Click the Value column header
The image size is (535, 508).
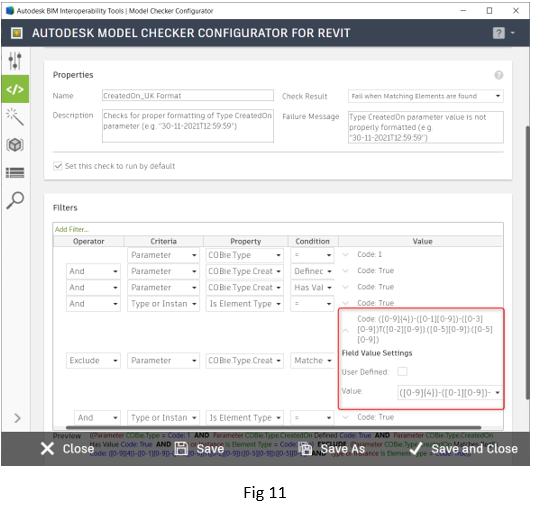pos(422,241)
